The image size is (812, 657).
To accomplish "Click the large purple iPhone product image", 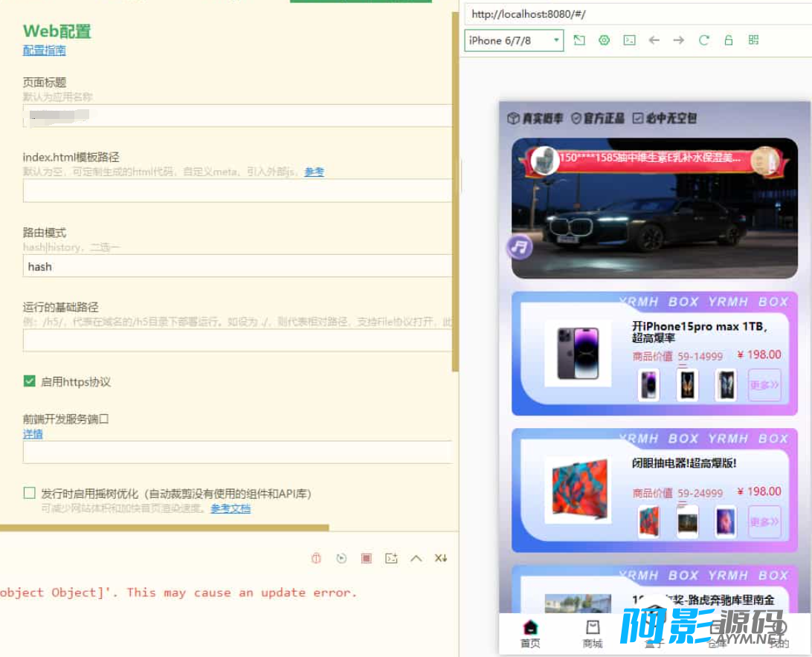I will [x=578, y=354].
